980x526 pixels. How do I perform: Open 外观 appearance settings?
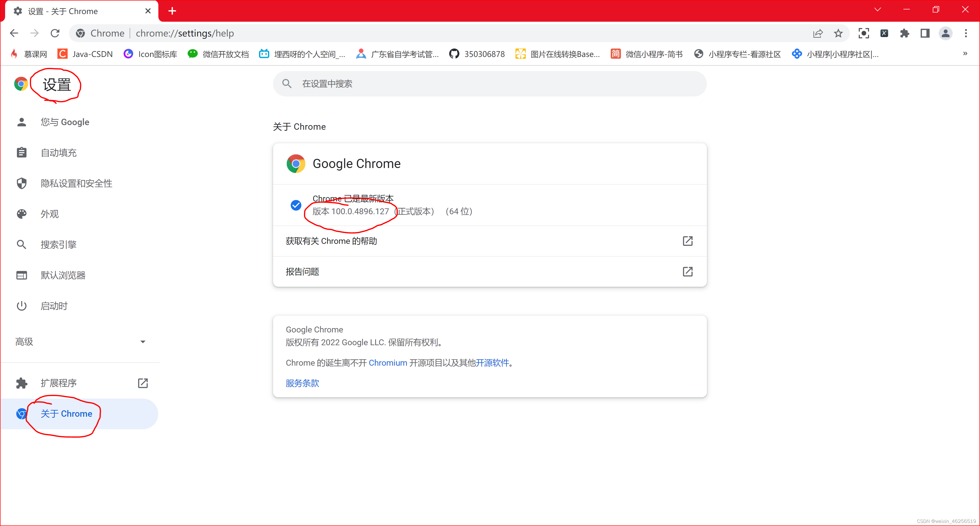point(50,214)
